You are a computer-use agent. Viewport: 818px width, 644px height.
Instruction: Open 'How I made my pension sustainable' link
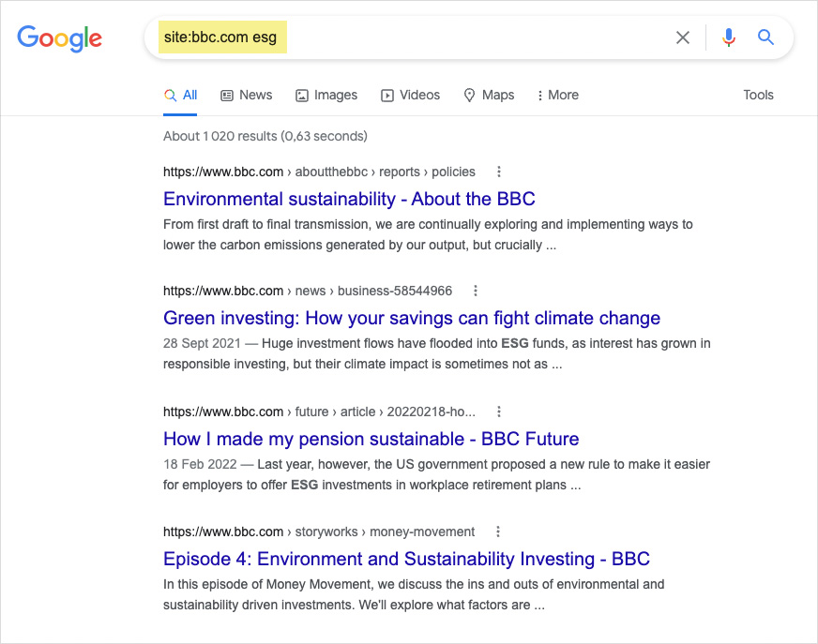pos(371,439)
